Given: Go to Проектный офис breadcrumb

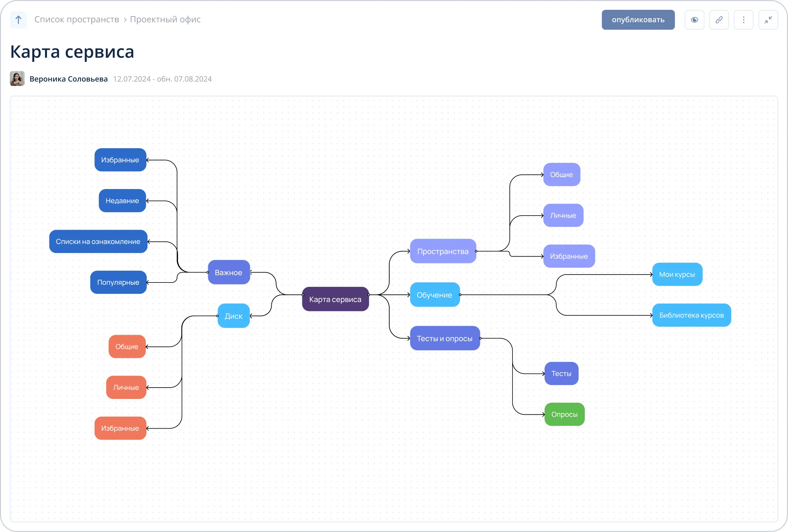Looking at the screenshot, I should (x=165, y=19).
